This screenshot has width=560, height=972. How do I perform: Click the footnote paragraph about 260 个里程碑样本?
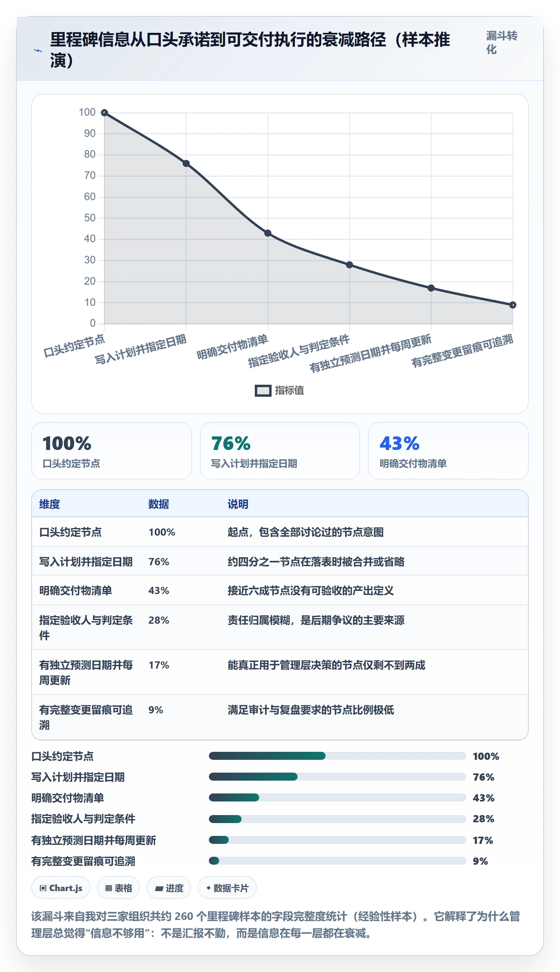point(276,924)
